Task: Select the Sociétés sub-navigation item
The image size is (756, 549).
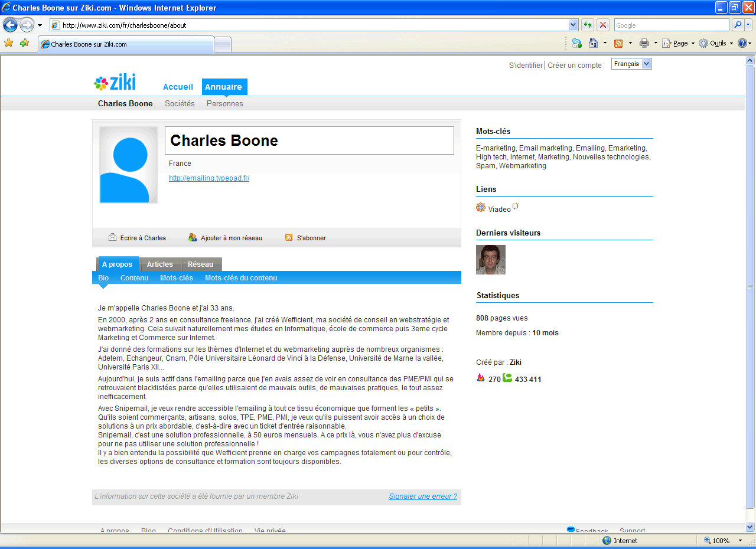Action: point(180,103)
